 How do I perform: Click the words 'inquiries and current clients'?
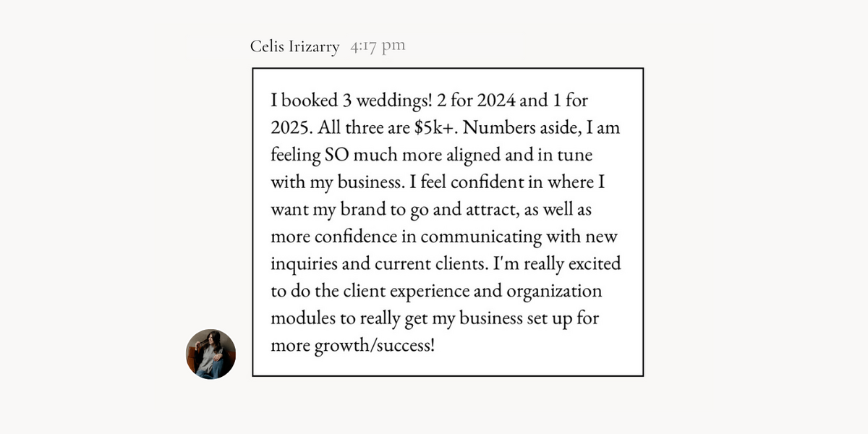pos(380,264)
